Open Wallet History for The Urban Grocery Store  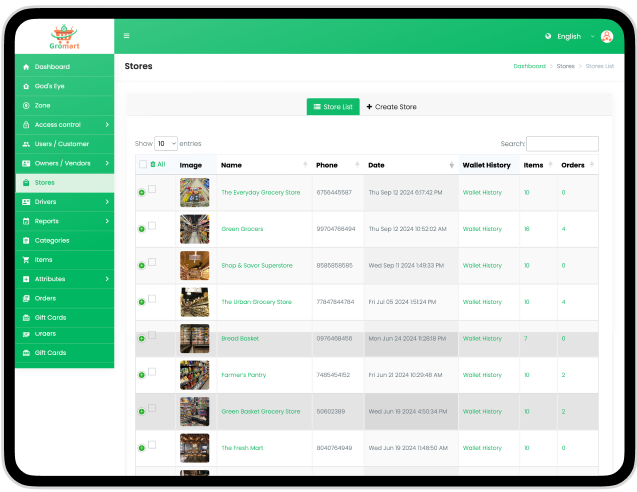pyautogui.click(x=482, y=302)
